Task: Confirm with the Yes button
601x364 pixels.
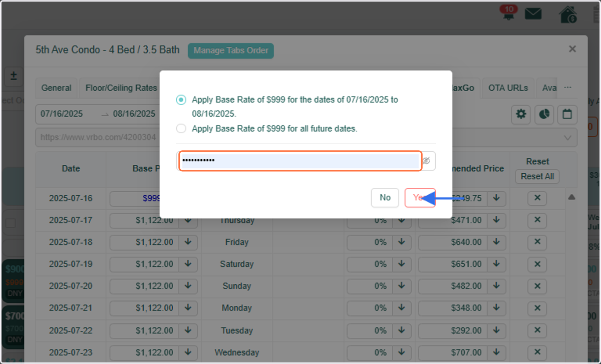Action: tap(420, 198)
